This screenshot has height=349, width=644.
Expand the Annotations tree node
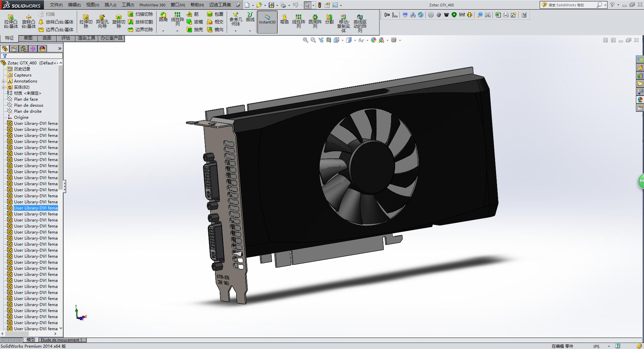(4, 81)
